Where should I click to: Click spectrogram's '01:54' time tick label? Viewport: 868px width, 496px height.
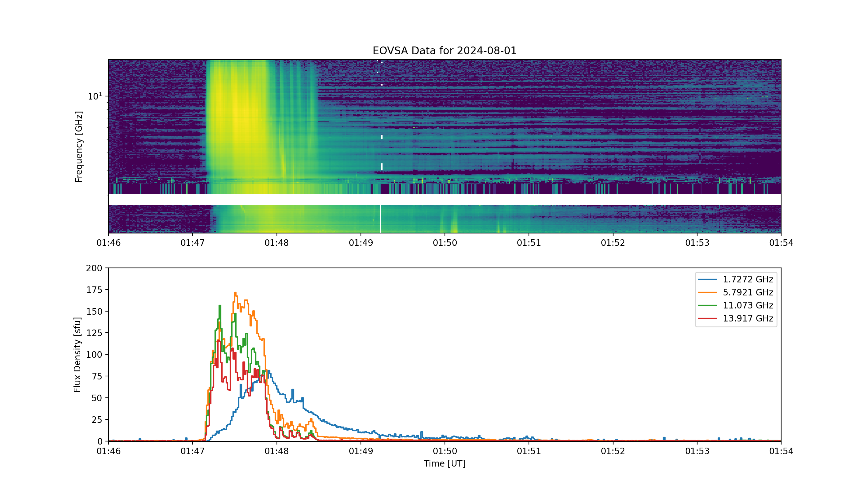[x=781, y=243]
